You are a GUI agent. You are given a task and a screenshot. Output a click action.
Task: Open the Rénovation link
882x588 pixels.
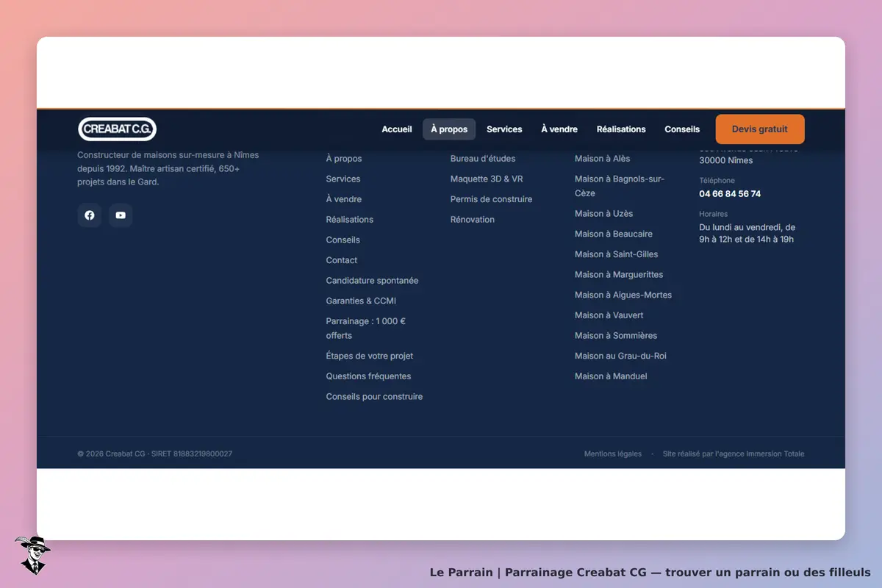[473, 220]
